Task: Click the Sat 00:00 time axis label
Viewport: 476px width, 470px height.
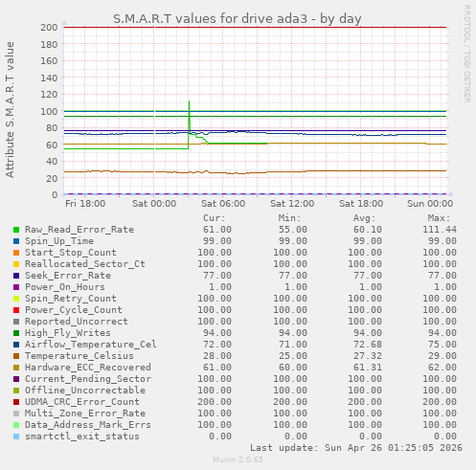Action: click(x=154, y=204)
